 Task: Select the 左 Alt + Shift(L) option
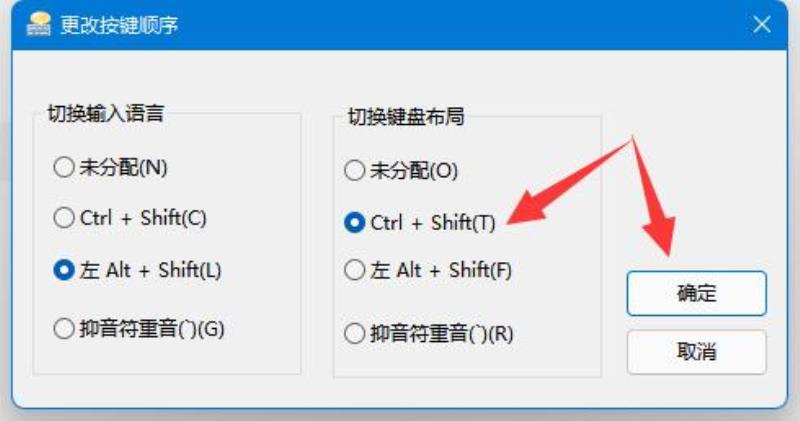coord(137,270)
